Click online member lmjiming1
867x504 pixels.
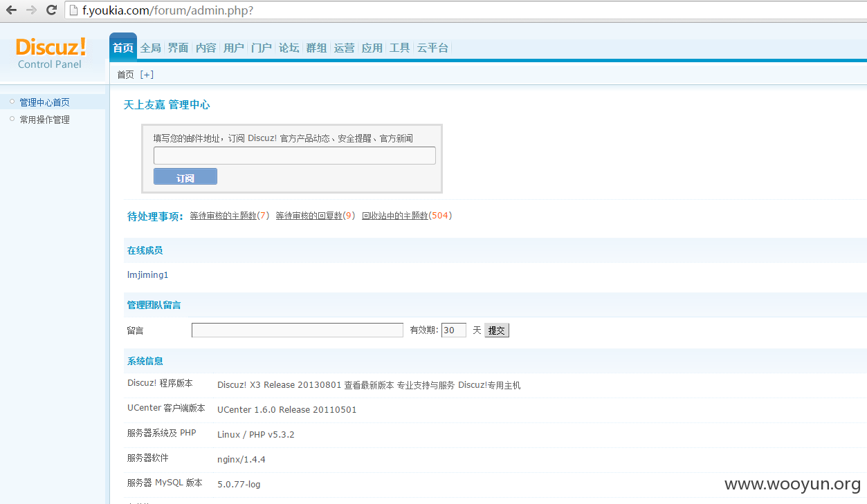(147, 275)
